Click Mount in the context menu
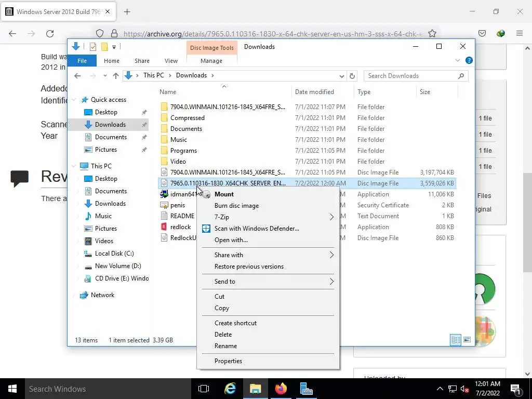Viewport: 532px width, 399px height. click(224, 194)
